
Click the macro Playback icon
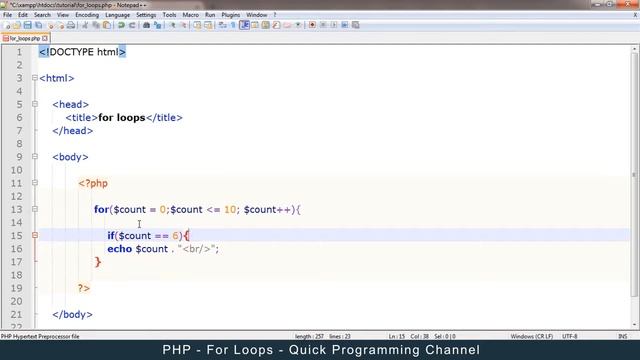click(x=333, y=25)
